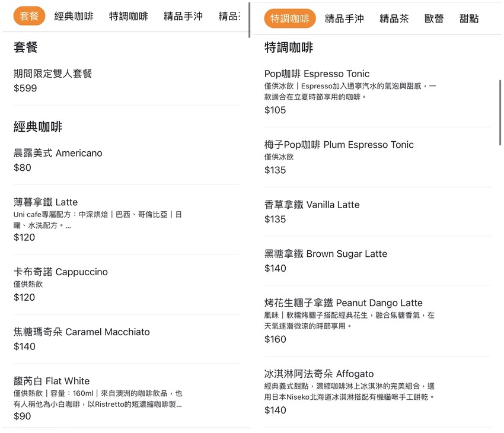The height and width of the screenshot is (433, 504).
Task: Open the 精品茶 category
Action: point(394,18)
